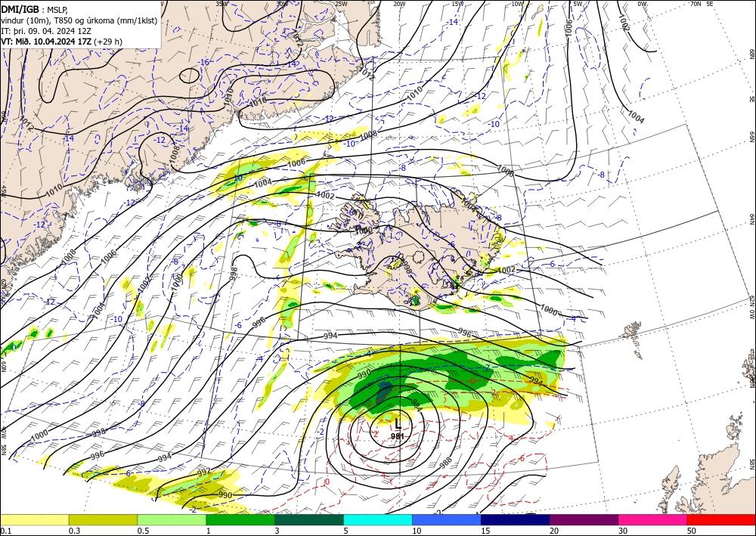Click the 70N latitude label

pyautogui.click(x=696, y=4)
